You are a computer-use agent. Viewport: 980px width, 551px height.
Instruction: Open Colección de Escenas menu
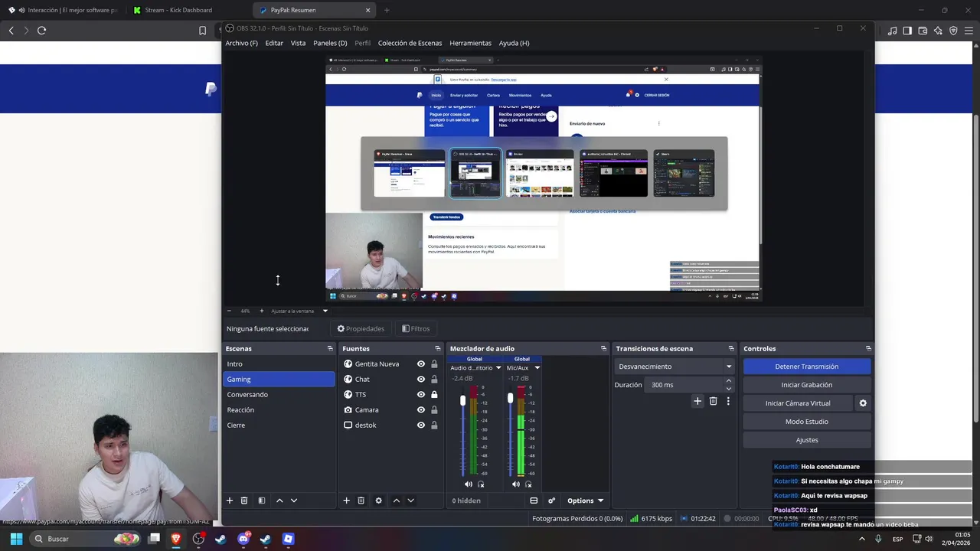pyautogui.click(x=410, y=43)
